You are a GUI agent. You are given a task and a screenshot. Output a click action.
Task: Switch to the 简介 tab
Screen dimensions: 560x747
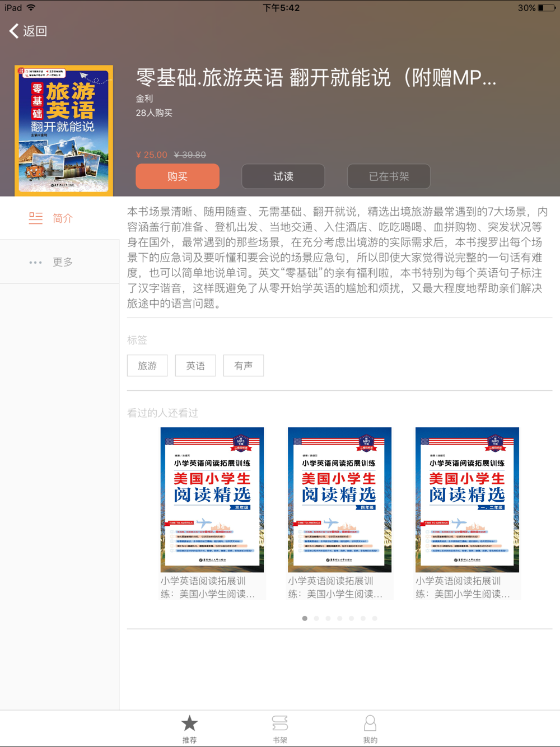(59, 218)
